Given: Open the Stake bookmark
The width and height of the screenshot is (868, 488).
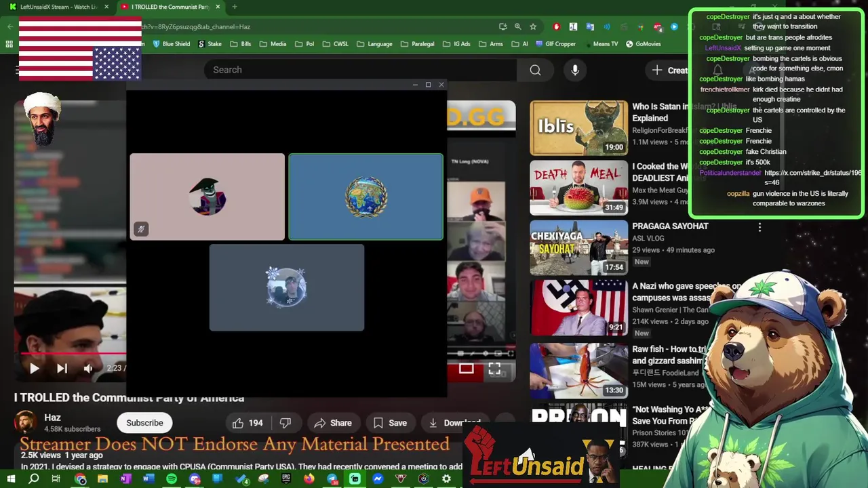Looking at the screenshot, I should tap(210, 44).
